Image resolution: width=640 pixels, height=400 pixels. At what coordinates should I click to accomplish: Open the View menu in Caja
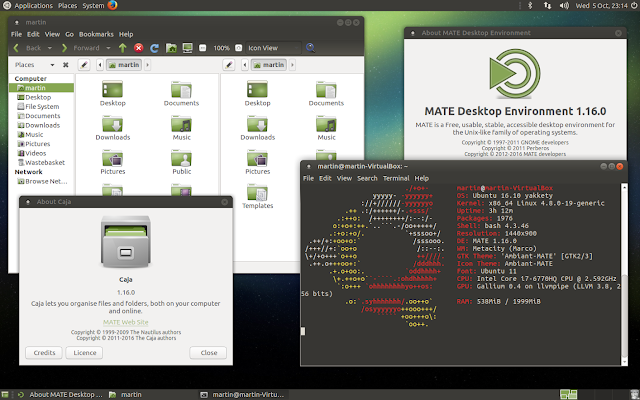[52, 34]
